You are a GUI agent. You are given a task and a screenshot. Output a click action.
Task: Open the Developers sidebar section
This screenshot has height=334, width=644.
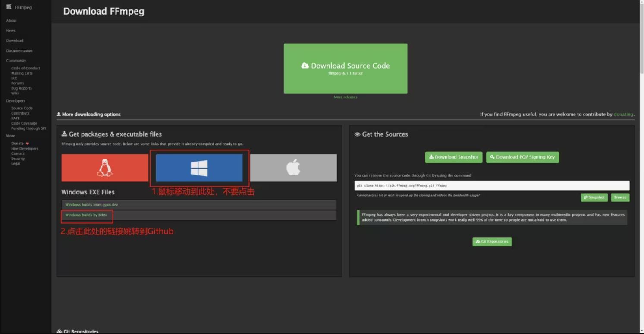coord(16,101)
